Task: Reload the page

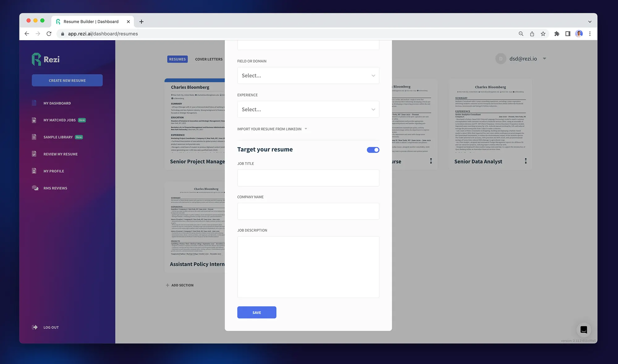Action: (49, 34)
